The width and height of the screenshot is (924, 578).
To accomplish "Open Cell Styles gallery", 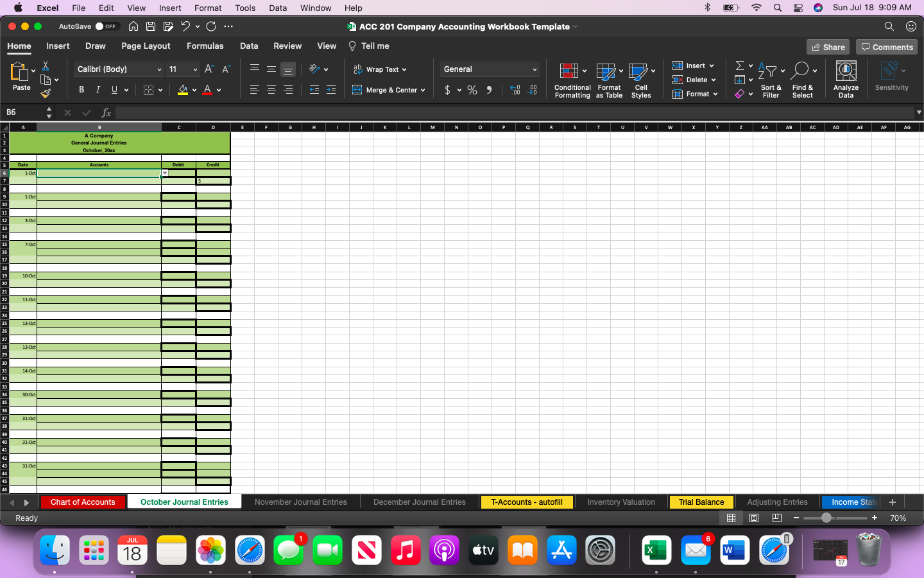I will (x=641, y=80).
